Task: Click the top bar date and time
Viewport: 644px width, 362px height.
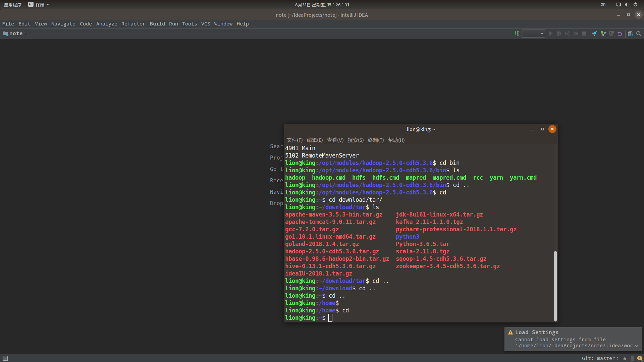Action: [x=322, y=5]
